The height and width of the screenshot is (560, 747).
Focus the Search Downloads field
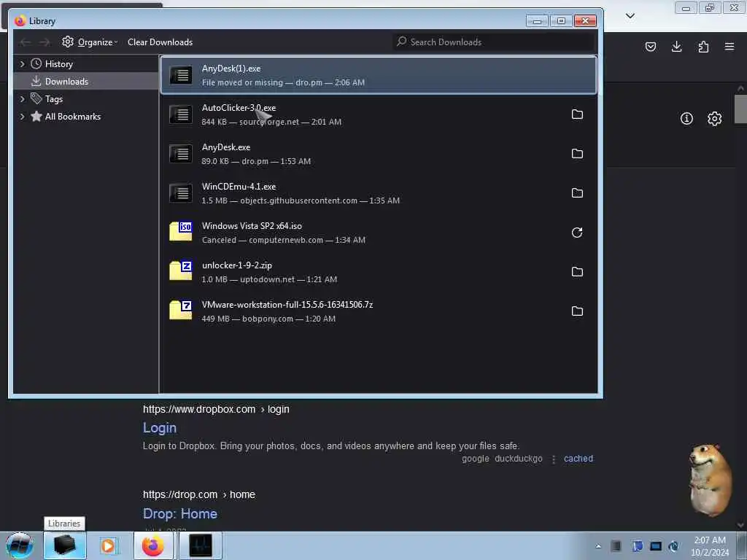pos(494,42)
